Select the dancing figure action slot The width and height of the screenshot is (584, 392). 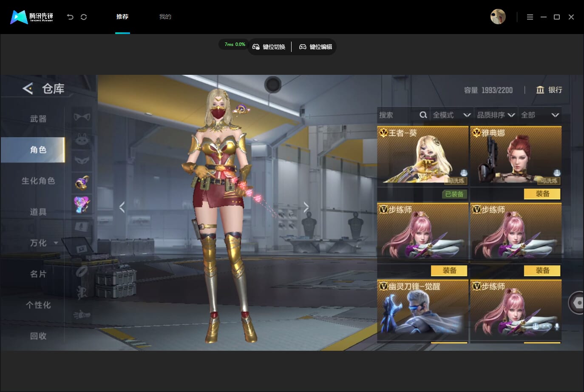(x=82, y=293)
